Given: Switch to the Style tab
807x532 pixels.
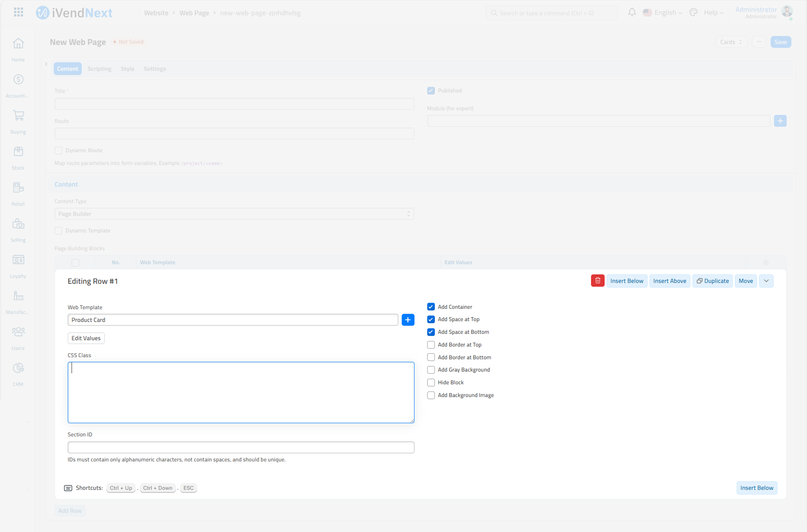Looking at the screenshot, I should [126, 68].
